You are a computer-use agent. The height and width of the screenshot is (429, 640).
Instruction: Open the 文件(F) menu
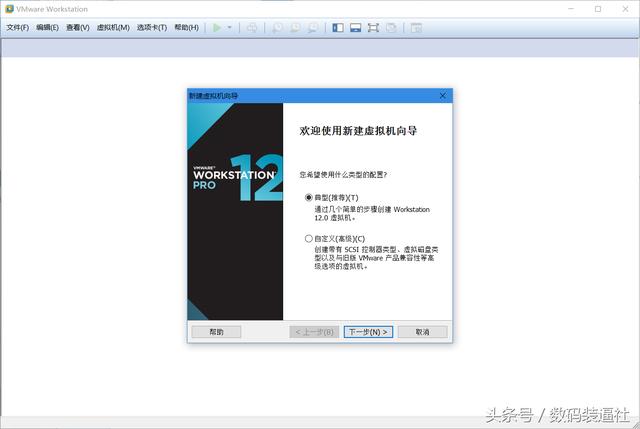pos(18,27)
